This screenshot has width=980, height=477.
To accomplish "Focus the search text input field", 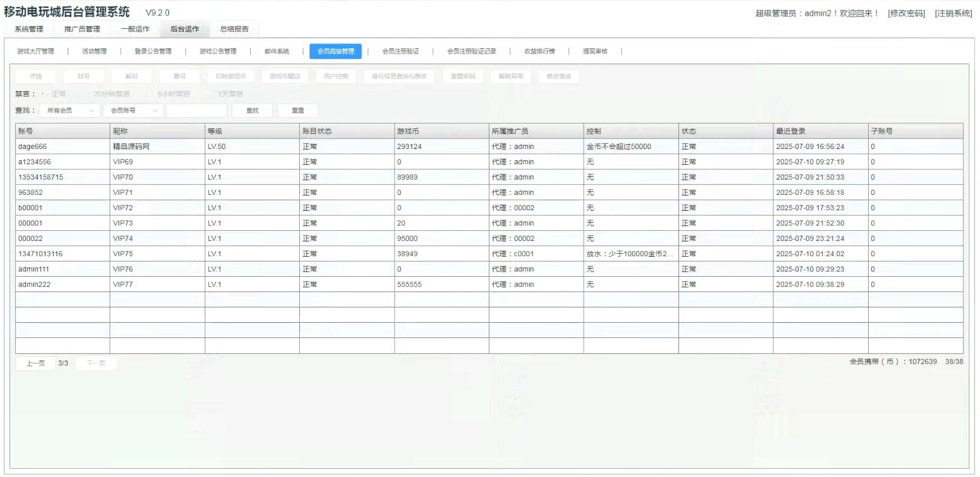I will [x=196, y=111].
